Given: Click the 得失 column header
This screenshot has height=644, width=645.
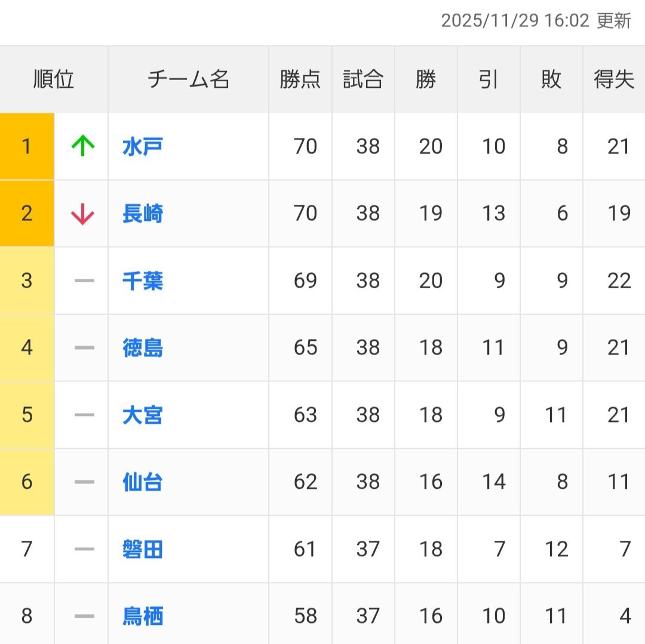Looking at the screenshot, I should [613, 79].
